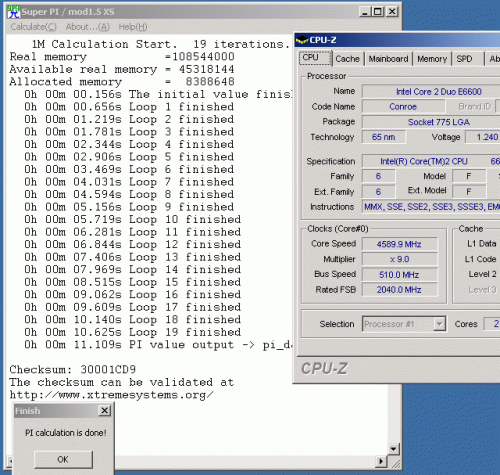This screenshot has width=500, height=475.
Task: Open the About...(A) menu
Action: 88,27
